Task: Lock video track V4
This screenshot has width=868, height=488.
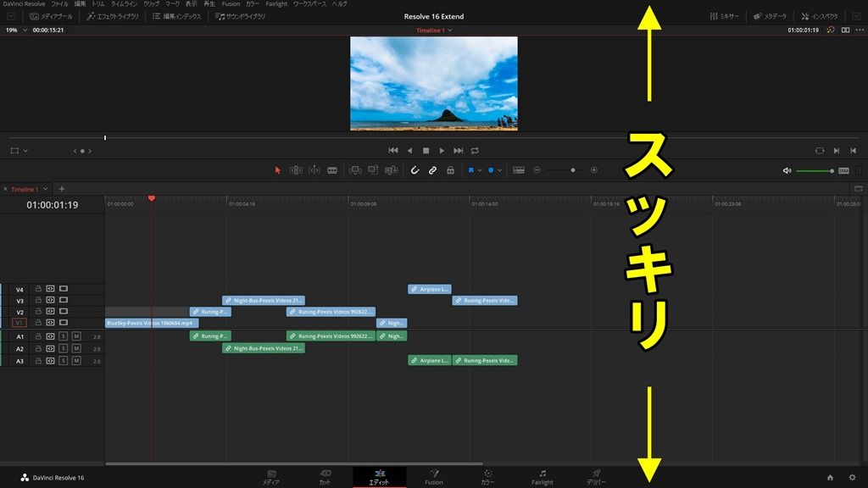Action: tap(38, 289)
